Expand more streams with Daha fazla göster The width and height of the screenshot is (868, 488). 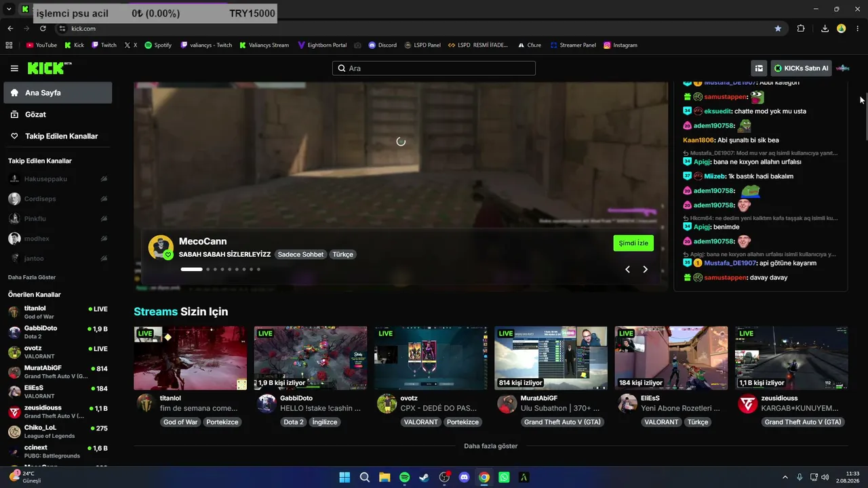tap(490, 446)
